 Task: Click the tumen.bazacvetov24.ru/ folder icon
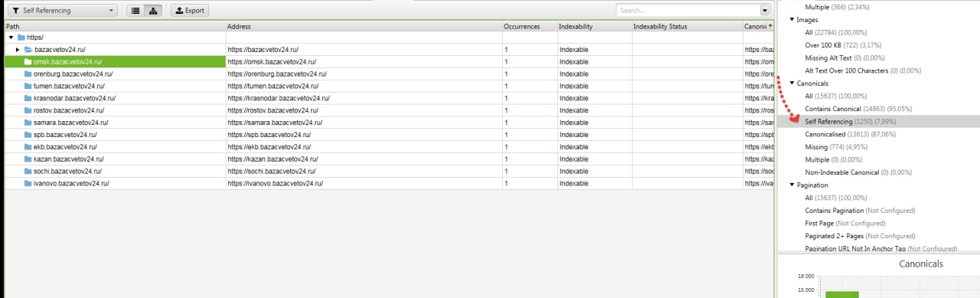[28, 86]
